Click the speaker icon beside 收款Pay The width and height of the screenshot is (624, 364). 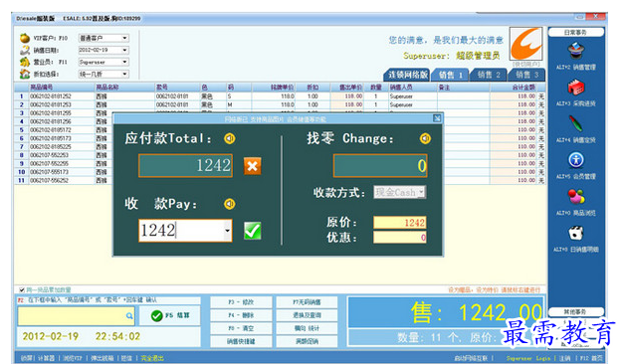[x=230, y=204]
